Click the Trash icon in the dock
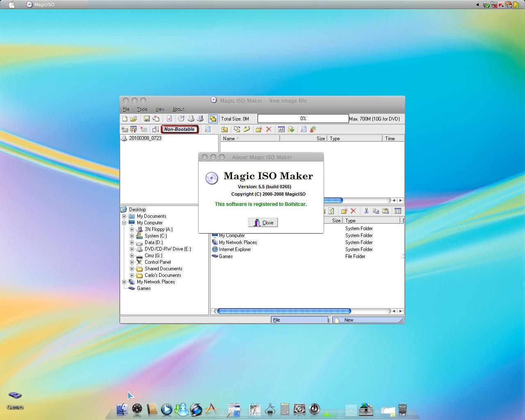 (x=402, y=409)
